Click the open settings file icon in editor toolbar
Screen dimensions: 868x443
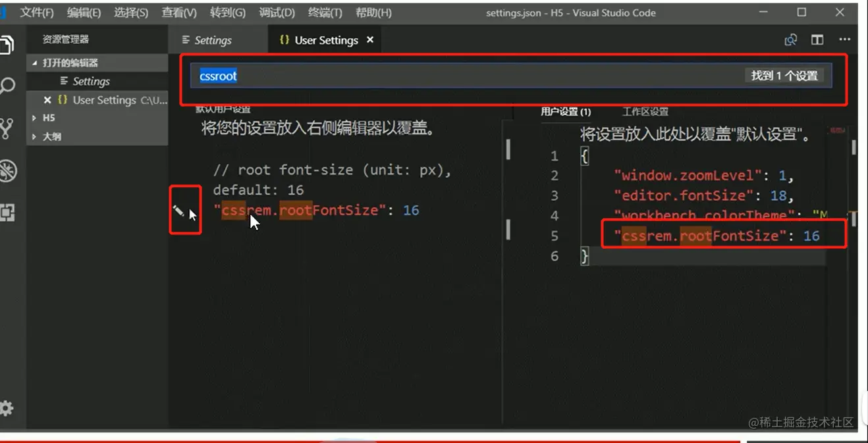pos(791,40)
